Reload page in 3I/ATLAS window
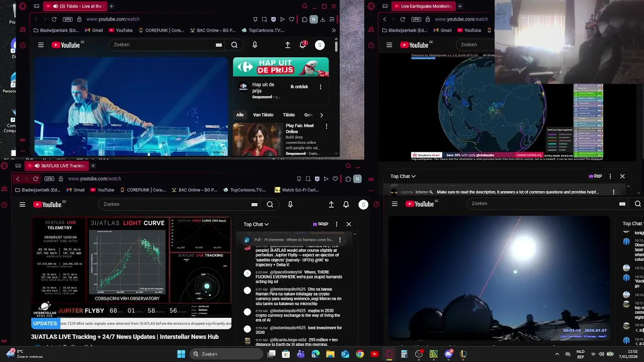644x362 pixels. [36, 178]
